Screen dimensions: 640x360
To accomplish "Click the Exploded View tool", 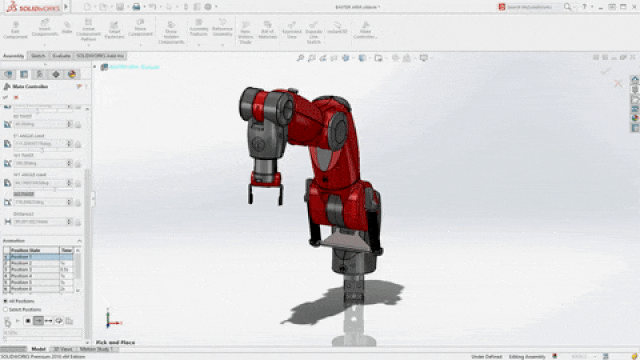I will click(291, 30).
